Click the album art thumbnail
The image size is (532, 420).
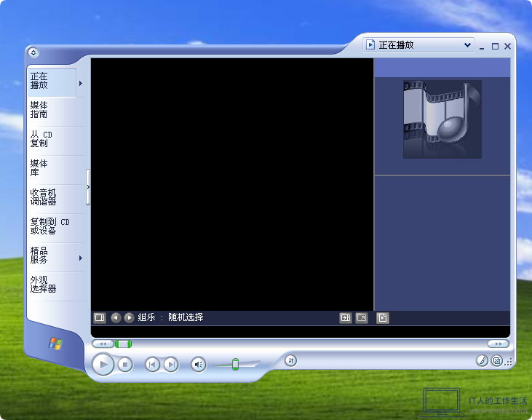pyautogui.click(x=442, y=119)
